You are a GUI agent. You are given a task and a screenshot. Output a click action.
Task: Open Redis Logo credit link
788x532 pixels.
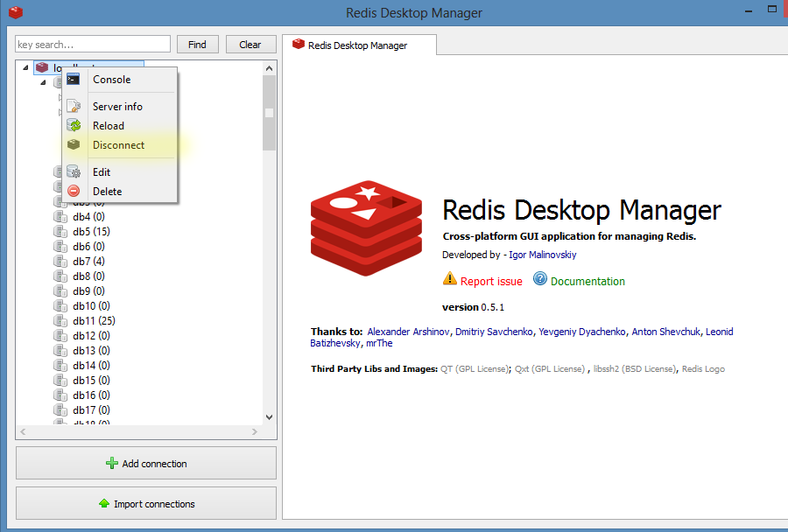pyautogui.click(x=703, y=368)
